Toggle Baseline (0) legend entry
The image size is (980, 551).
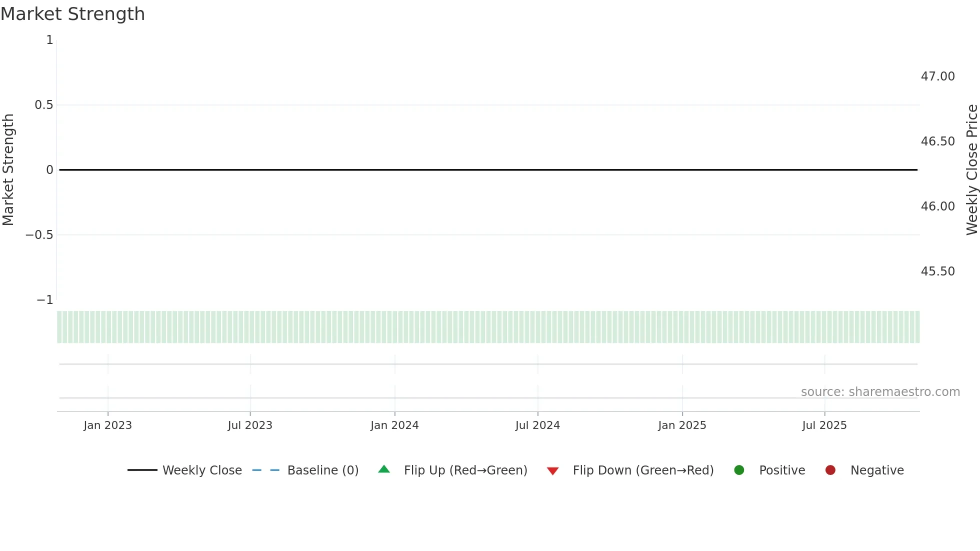(322, 470)
